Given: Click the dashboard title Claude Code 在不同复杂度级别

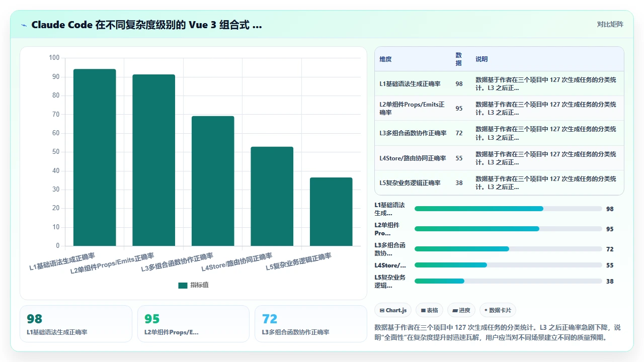Looking at the screenshot, I should point(146,25).
